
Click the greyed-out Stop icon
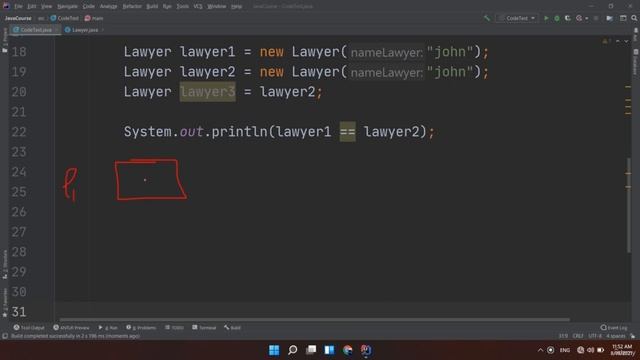pyautogui.click(x=596, y=18)
